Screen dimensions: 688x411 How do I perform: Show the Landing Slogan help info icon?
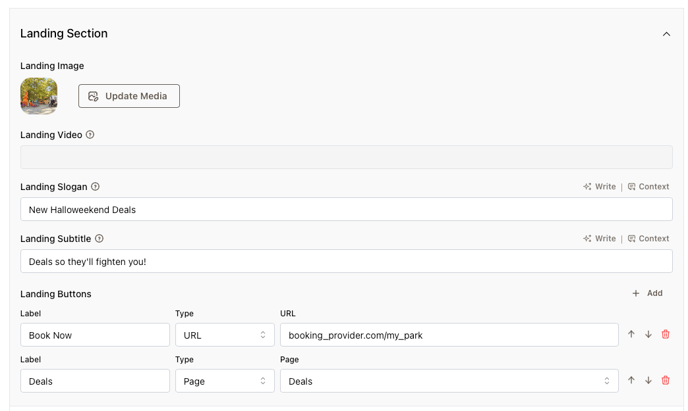click(x=96, y=187)
